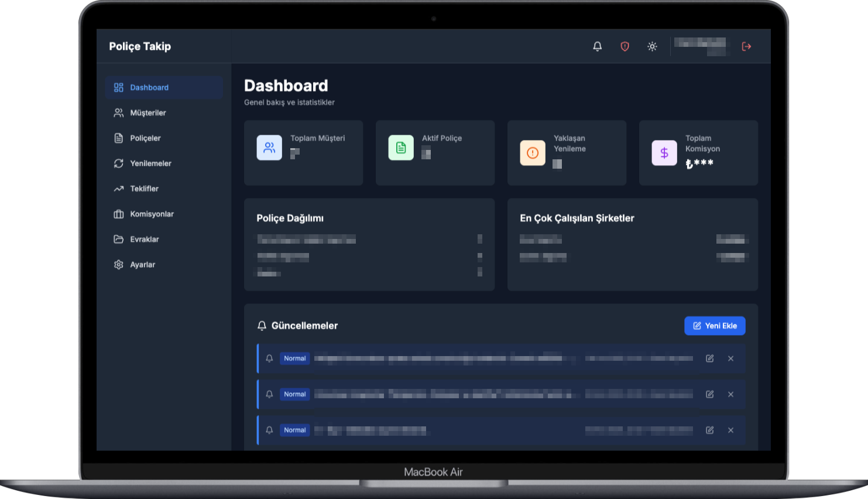Image resolution: width=868 pixels, height=499 pixels.
Task: Open the red shield security icon
Action: click(625, 46)
